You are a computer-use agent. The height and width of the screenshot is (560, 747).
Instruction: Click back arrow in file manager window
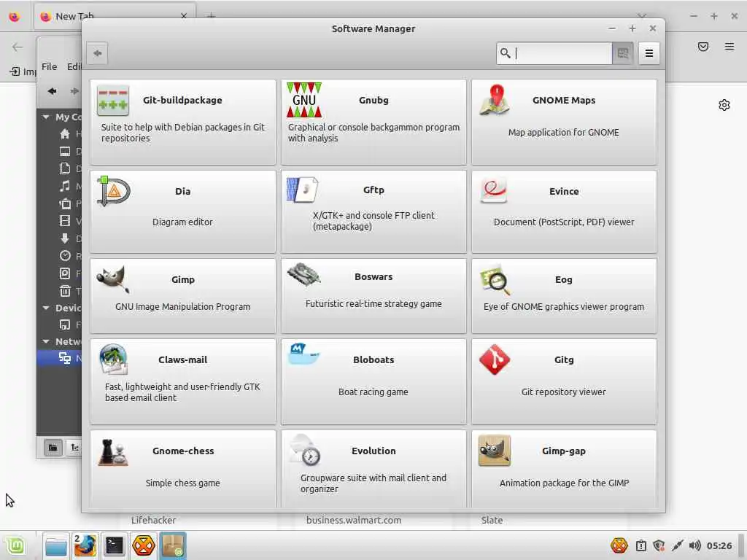[x=52, y=91]
